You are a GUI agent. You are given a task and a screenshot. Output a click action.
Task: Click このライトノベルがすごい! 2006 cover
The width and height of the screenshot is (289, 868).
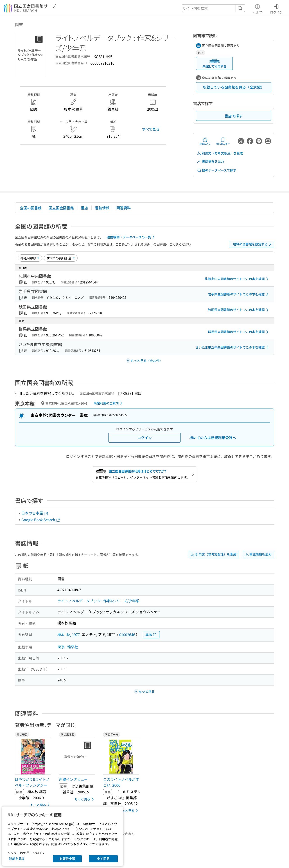pyautogui.click(x=121, y=756)
